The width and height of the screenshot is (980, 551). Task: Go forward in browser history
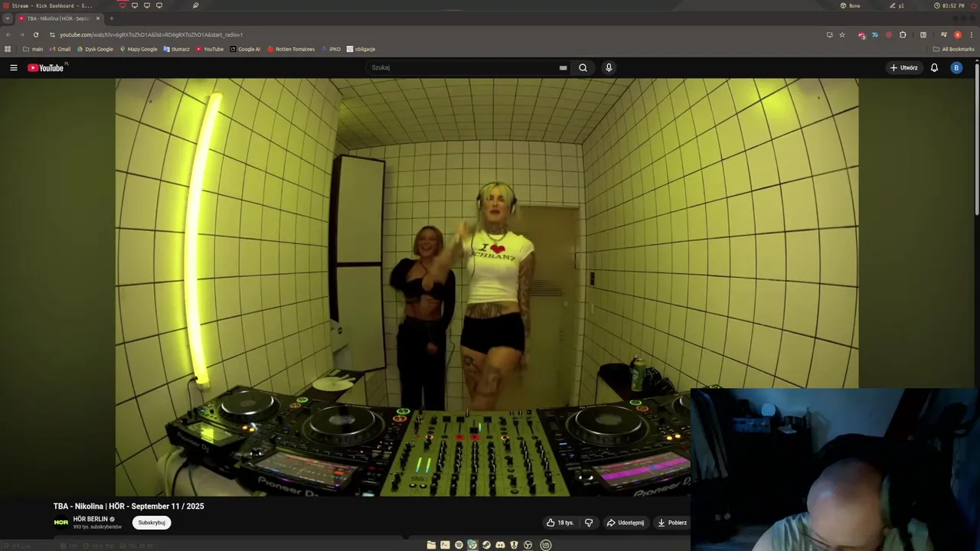[x=21, y=34]
